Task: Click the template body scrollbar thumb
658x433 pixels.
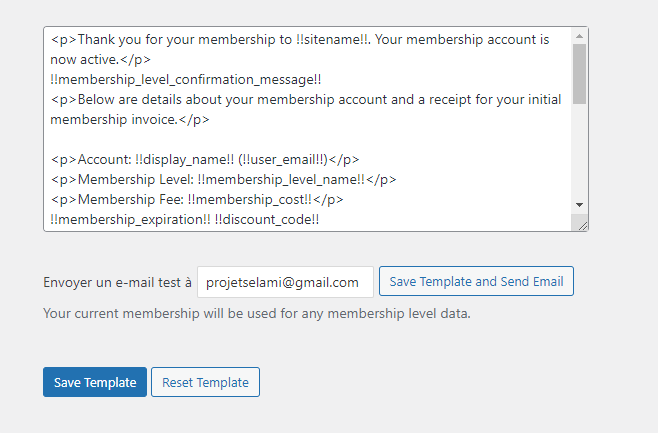Action: [579, 74]
